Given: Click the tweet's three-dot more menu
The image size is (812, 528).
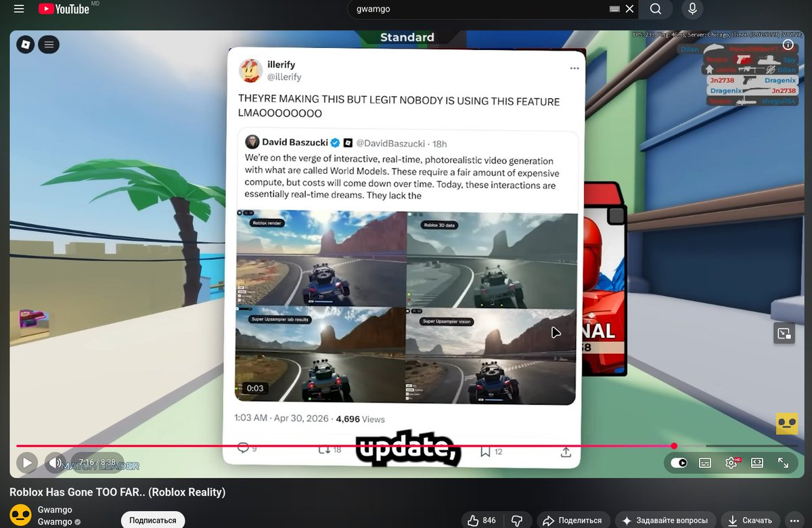Looking at the screenshot, I should tap(574, 68).
